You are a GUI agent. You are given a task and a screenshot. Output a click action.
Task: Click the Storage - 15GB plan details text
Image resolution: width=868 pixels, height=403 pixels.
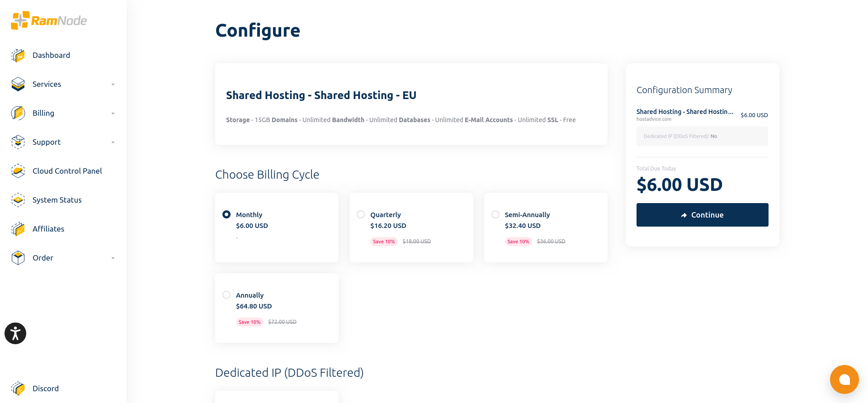click(x=401, y=120)
